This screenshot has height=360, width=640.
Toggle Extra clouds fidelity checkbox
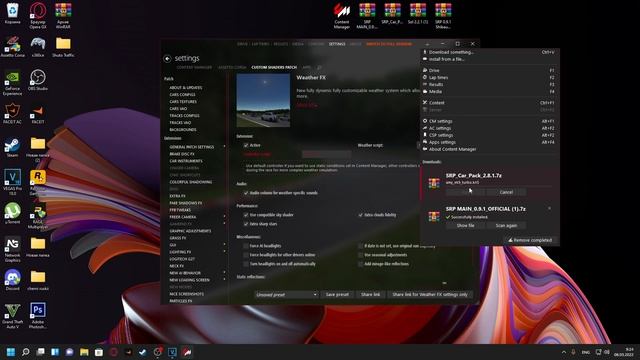pyautogui.click(x=360, y=215)
